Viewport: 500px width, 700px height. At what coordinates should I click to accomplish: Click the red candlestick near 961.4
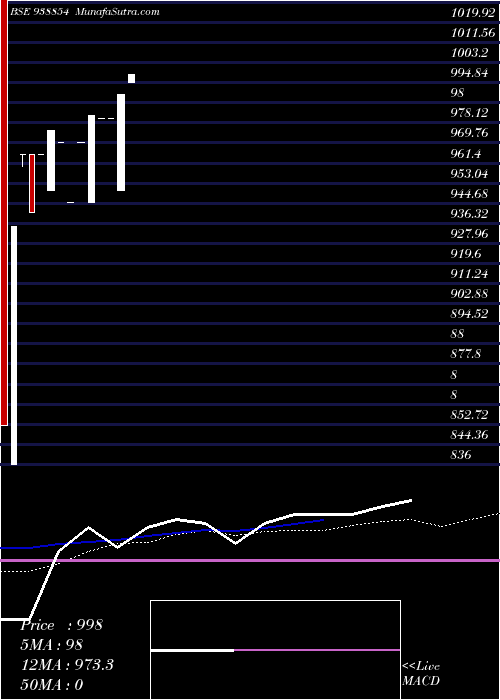tap(32, 183)
